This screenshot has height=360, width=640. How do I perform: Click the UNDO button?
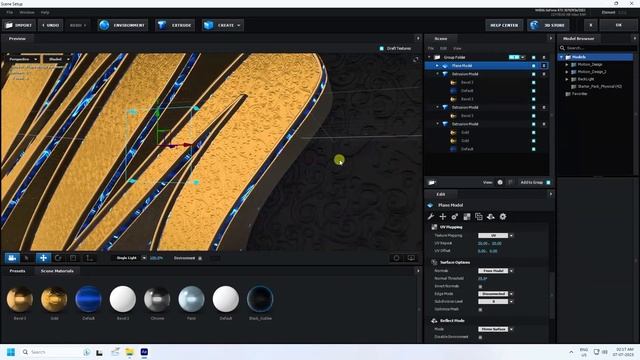point(51,25)
